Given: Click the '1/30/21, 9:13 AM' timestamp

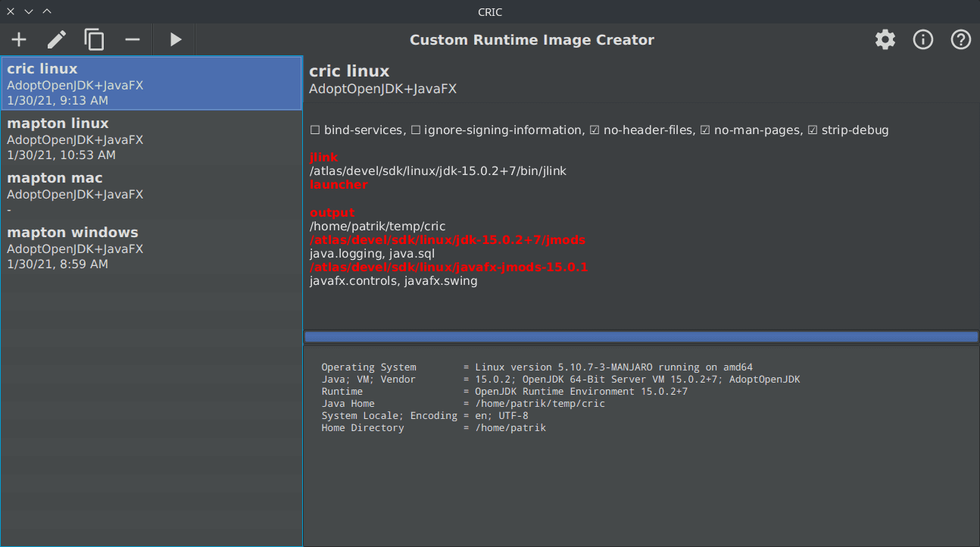Looking at the screenshot, I should [58, 101].
